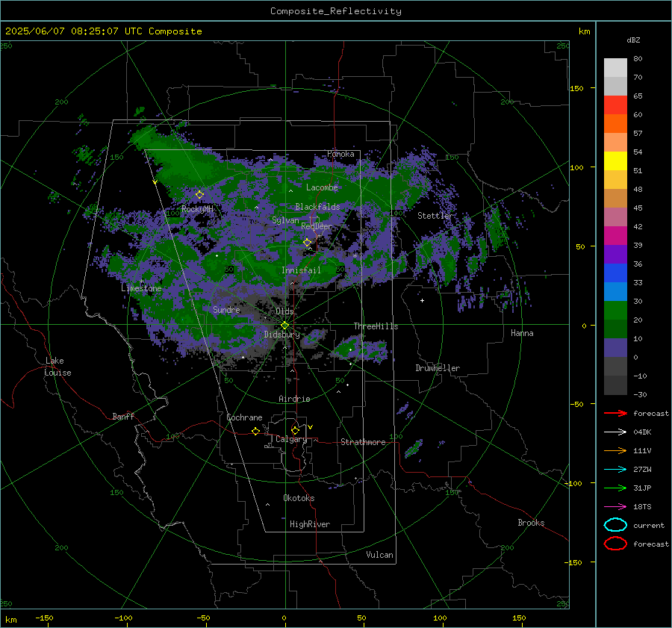Click the dBZ legend heading
The height and width of the screenshot is (628, 672).
pyautogui.click(x=633, y=40)
